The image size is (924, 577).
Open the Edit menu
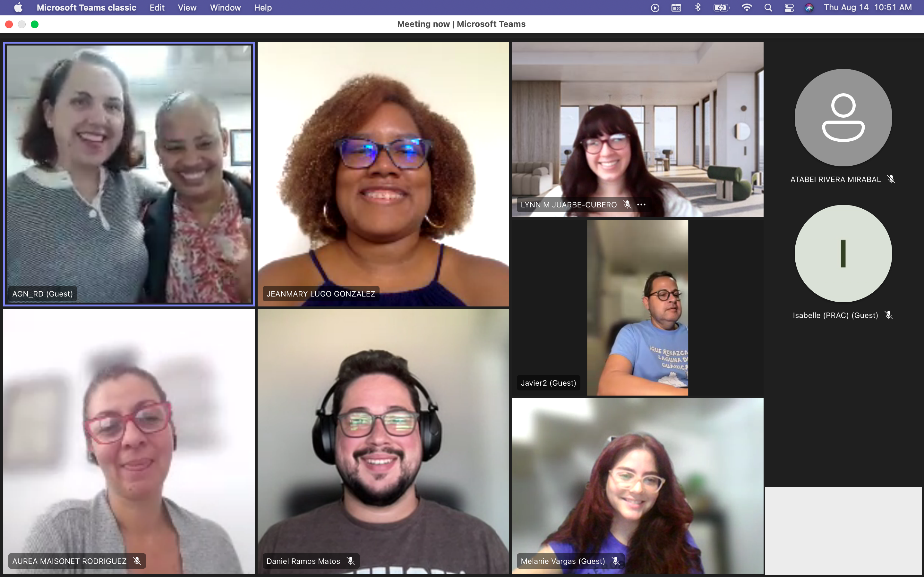157,8
